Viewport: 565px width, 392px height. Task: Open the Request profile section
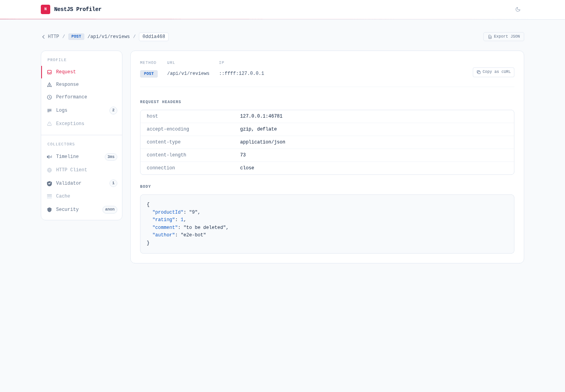pyautogui.click(x=82, y=72)
